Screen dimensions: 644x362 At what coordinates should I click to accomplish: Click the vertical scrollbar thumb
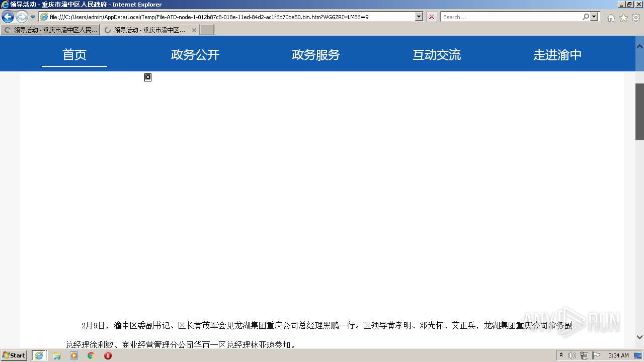pyautogui.click(x=639, y=111)
